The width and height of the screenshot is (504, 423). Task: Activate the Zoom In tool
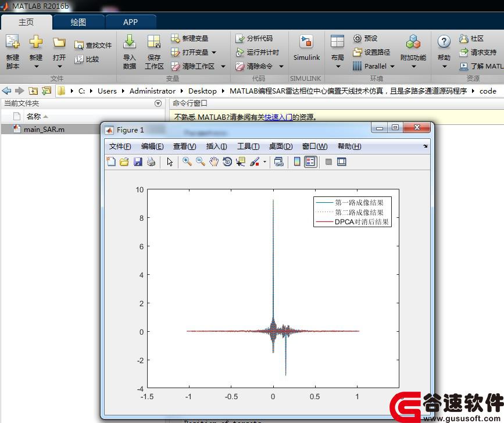[187, 162]
